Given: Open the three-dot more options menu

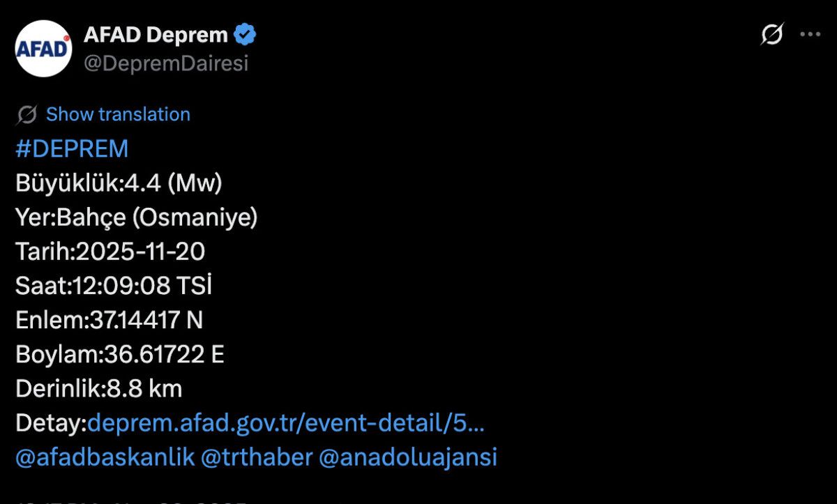Looking at the screenshot, I should [x=810, y=34].
